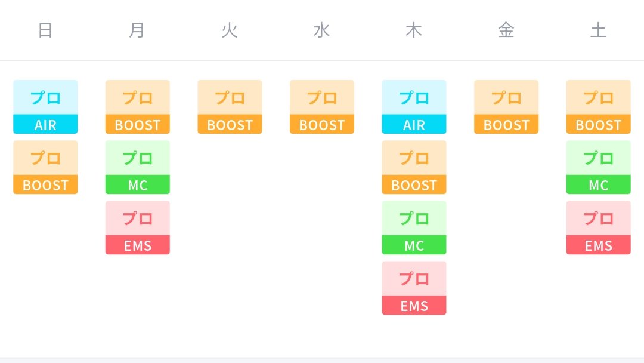Pick Saturday's プロ MC badge
644x363 pixels.
[598, 167]
